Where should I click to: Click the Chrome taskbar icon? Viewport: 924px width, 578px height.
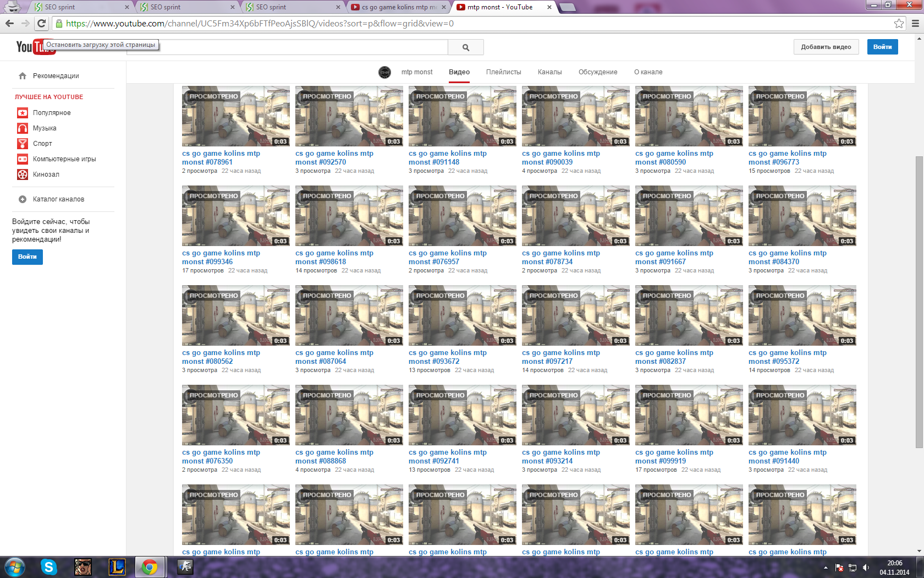150,567
